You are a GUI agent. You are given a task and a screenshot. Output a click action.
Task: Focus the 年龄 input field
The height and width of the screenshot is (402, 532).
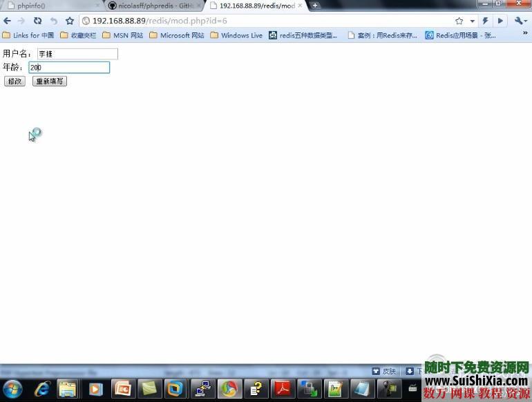69,68
